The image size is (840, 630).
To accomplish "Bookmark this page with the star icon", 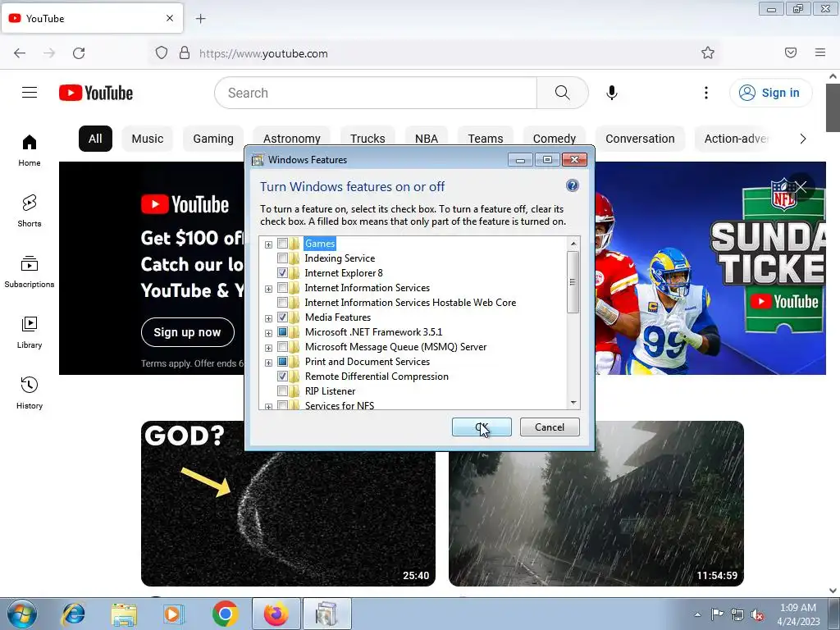I will (708, 52).
